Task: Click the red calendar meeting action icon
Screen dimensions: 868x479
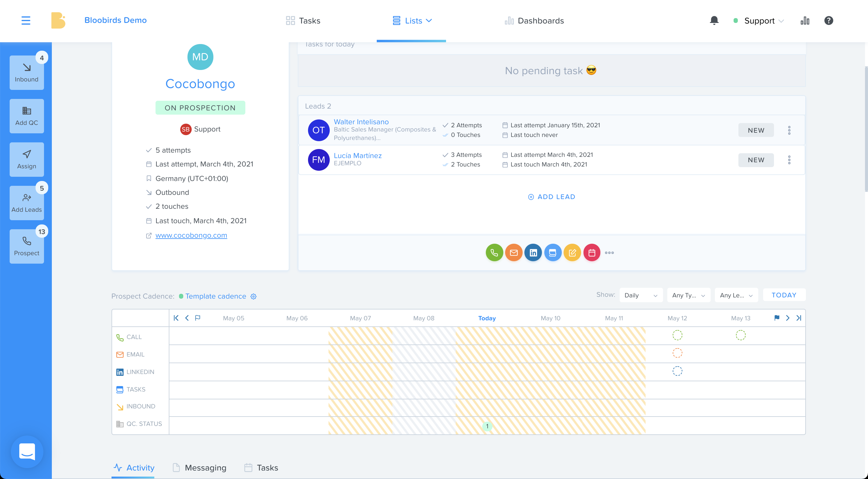Action: (592, 253)
